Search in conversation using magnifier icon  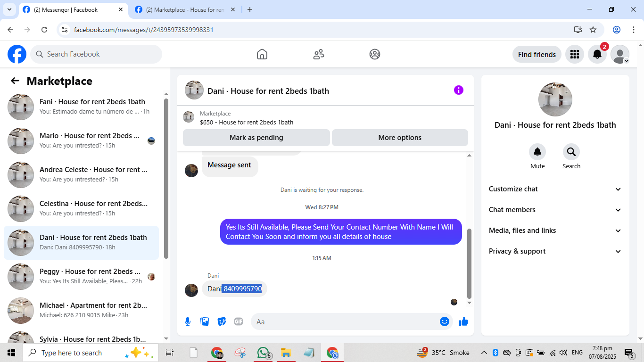point(571,152)
